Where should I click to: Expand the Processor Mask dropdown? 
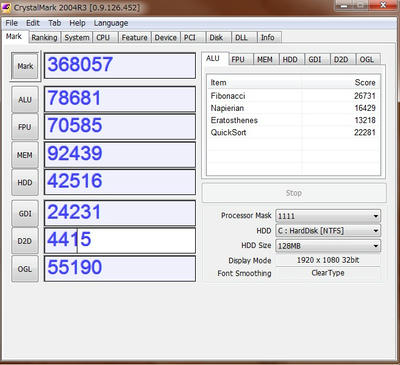(x=328, y=216)
